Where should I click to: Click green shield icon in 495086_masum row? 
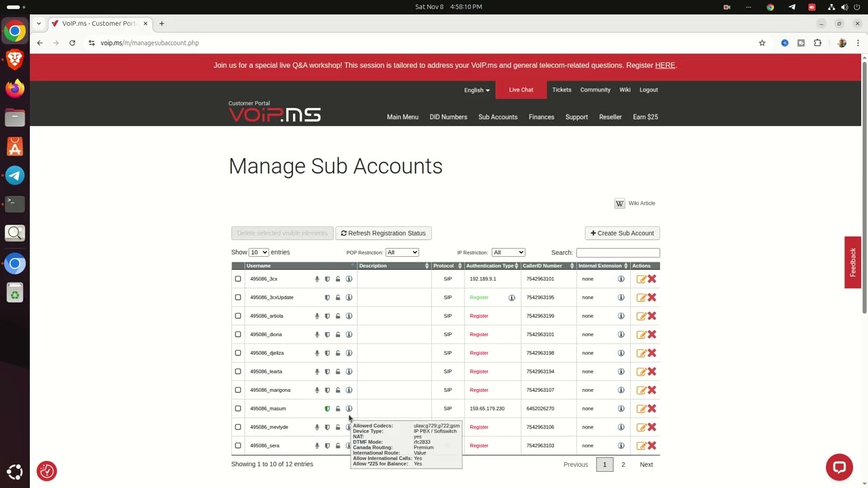327,409
